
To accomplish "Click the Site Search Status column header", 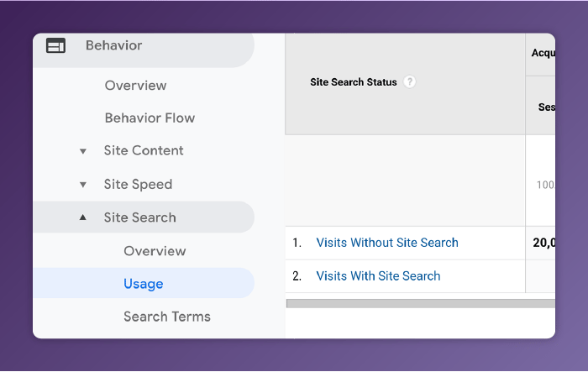I will point(354,82).
